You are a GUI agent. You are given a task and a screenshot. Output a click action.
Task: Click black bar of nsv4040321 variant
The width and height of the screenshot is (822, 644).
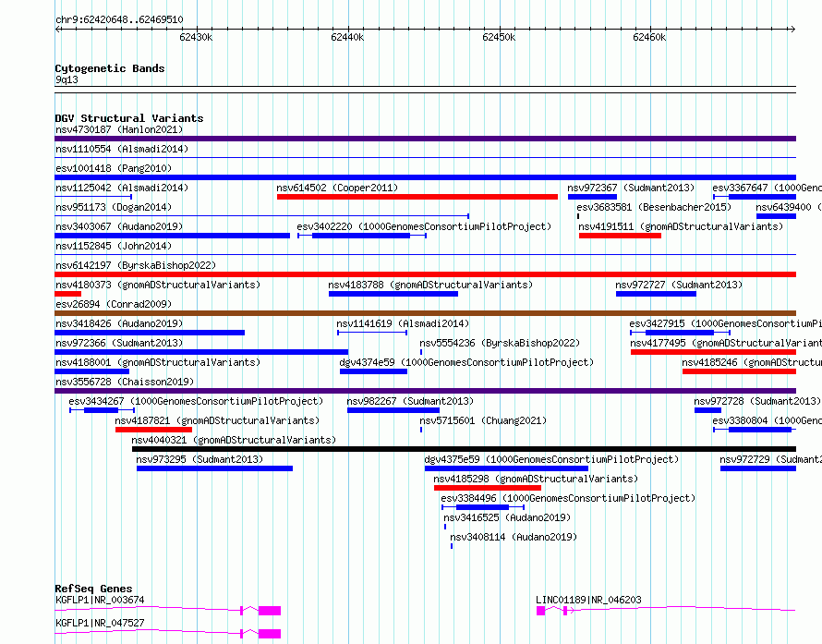point(464,449)
